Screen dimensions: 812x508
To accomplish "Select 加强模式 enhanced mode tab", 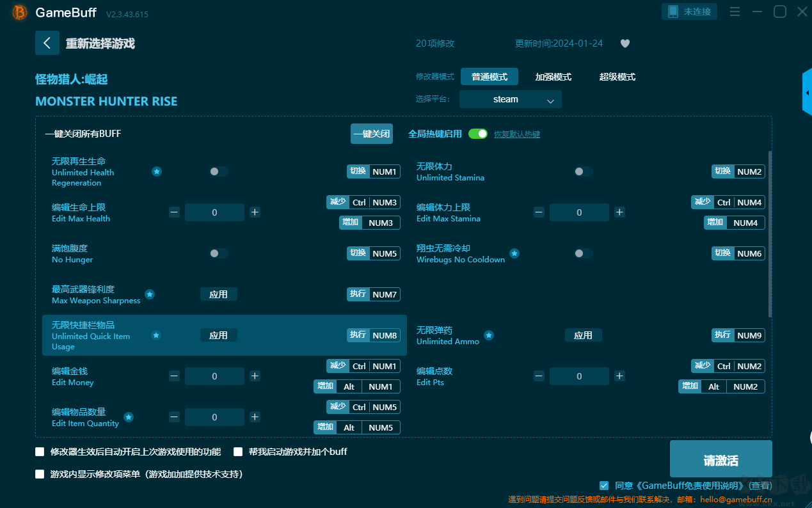I will click(553, 77).
